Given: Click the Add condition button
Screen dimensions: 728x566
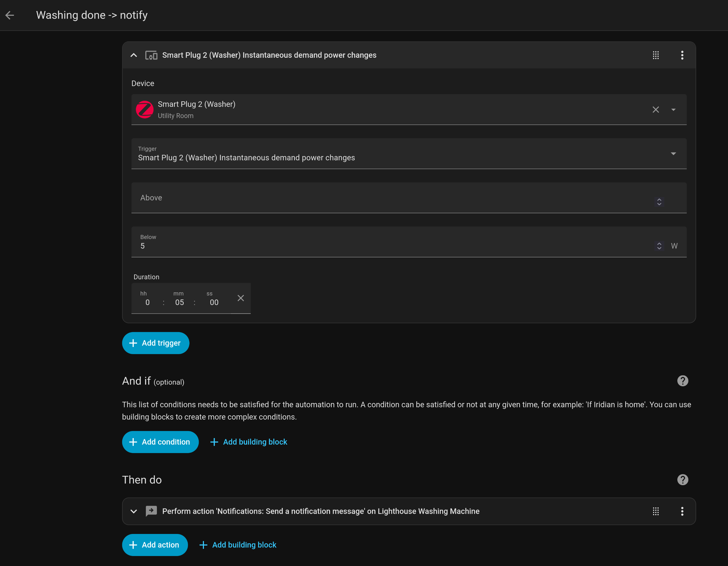Looking at the screenshot, I should pos(160,442).
